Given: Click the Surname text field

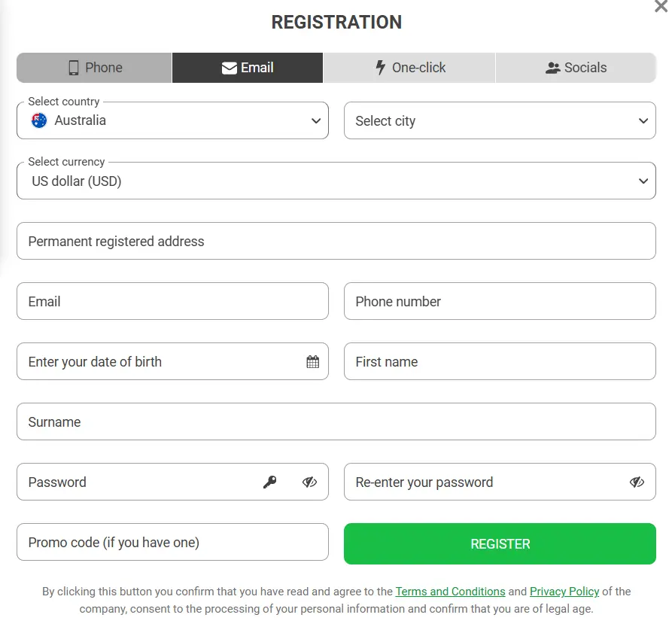Looking at the screenshot, I should tap(336, 422).
